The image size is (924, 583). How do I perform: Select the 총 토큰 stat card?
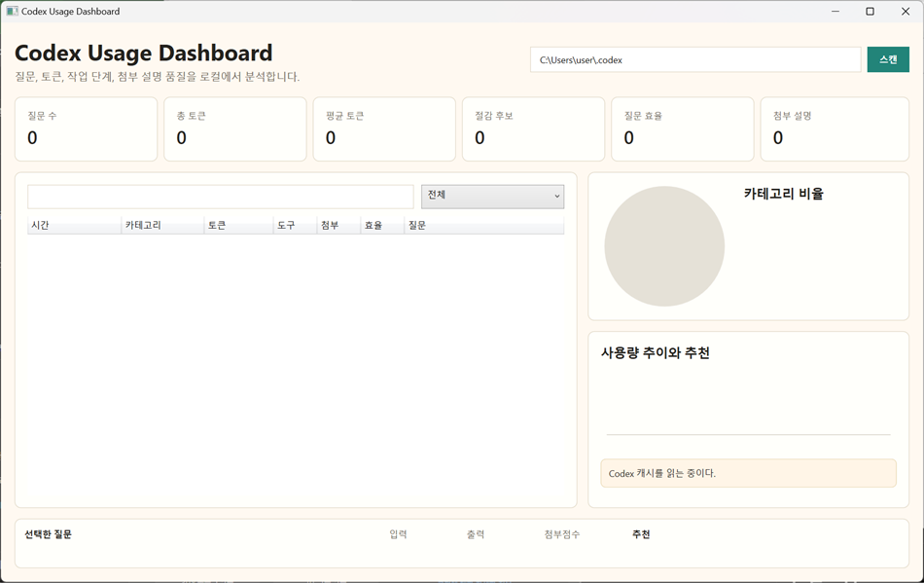click(235, 129)
